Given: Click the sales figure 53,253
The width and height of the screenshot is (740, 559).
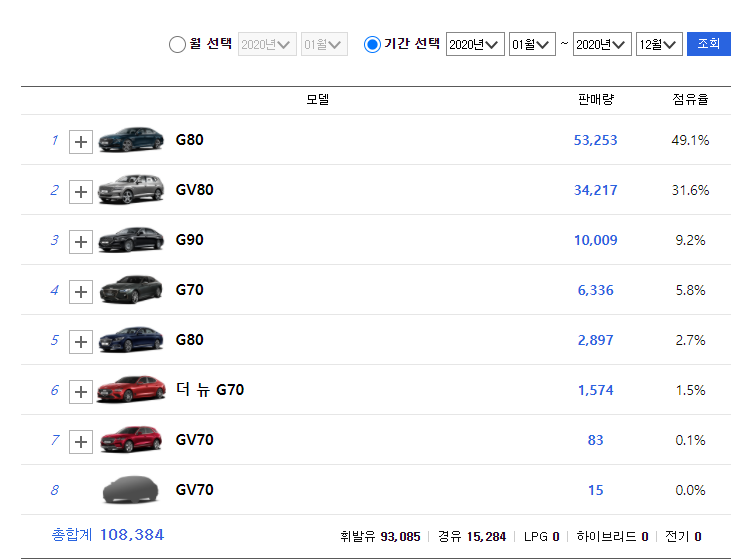Looking at the screenshot, I should click(595, 140).
